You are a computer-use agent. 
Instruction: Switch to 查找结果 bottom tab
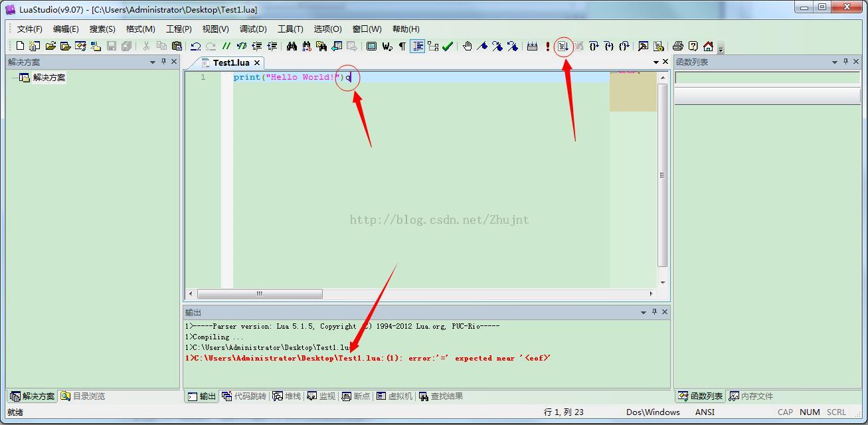click(441, 396)
